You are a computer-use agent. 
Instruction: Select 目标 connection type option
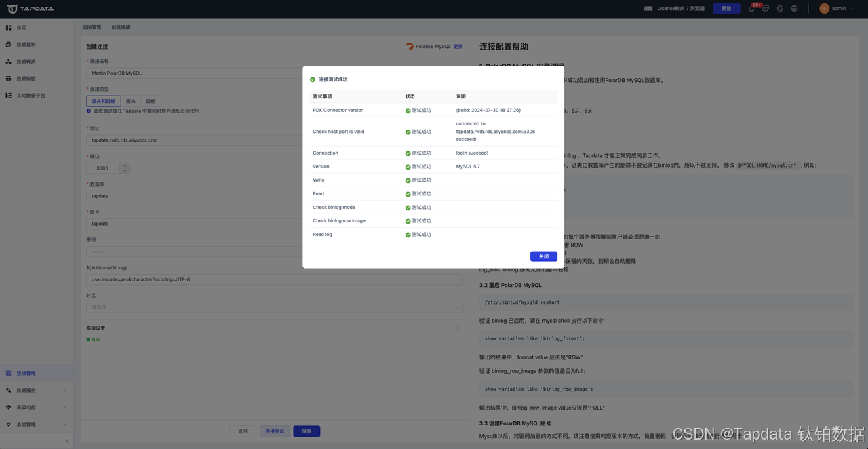(x=151, y=101)
